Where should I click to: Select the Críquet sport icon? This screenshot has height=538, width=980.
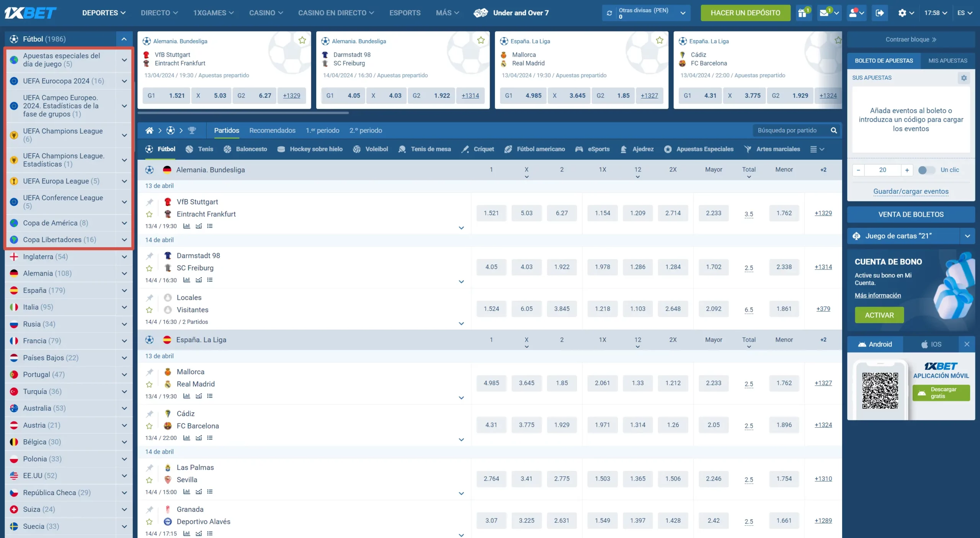click(465, 149)
